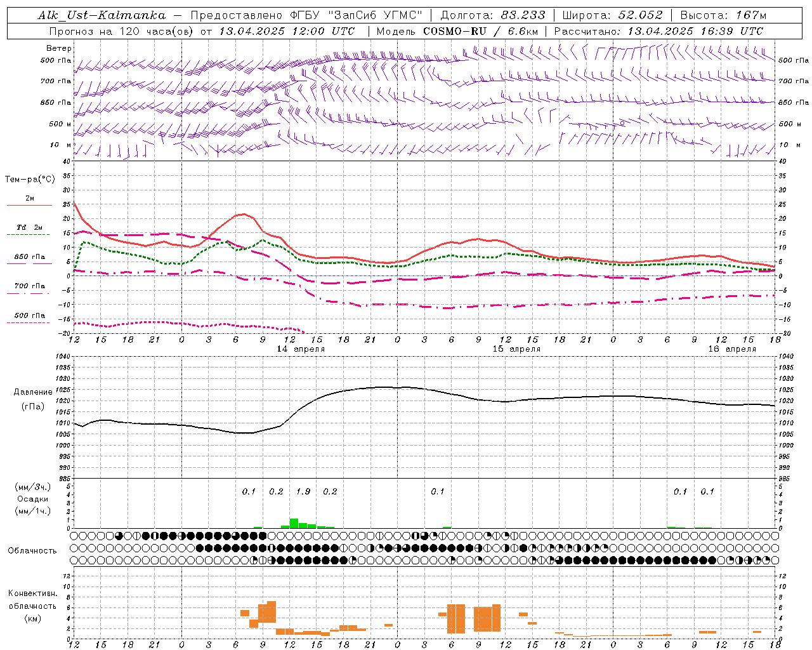Image resolution: width=812 pixels, height=650 pixels.
Task: Click the dashed line sample under Td 2м
Action: click(29, 234)
